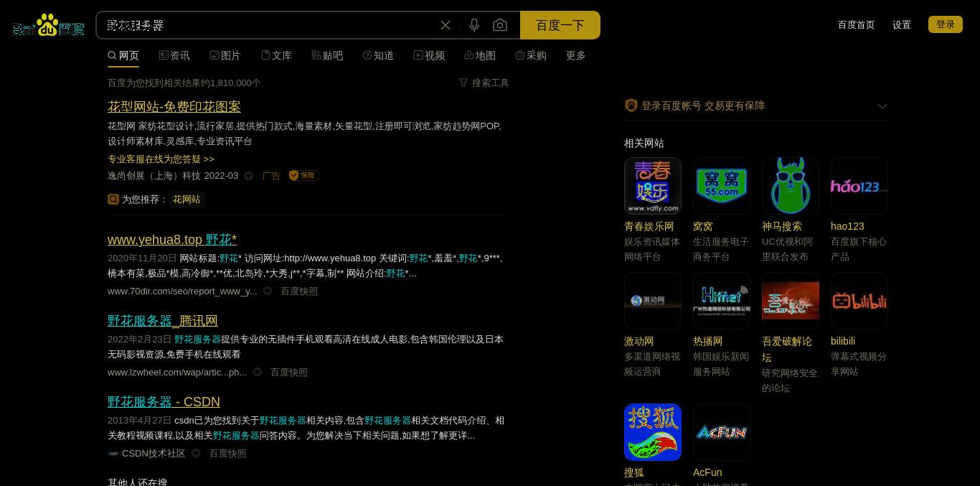Click 登录百度帐号 交易更有保障 text

click(x=703, y=106)
